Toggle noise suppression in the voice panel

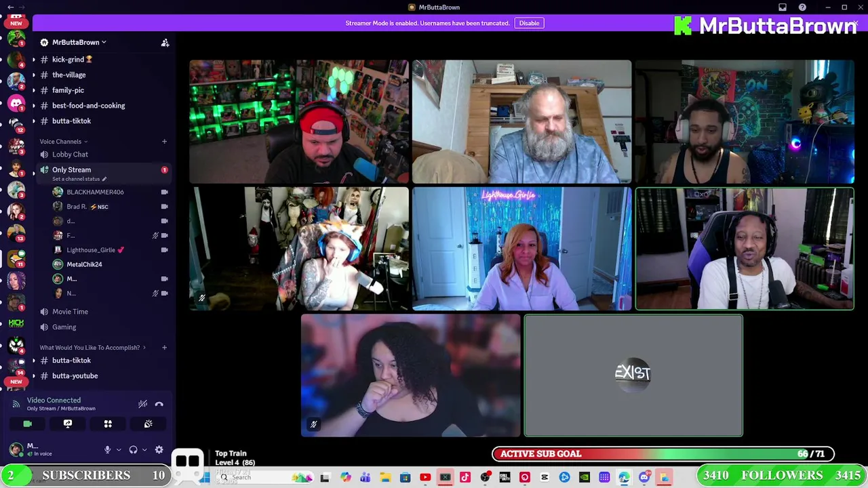coord(142,404)
